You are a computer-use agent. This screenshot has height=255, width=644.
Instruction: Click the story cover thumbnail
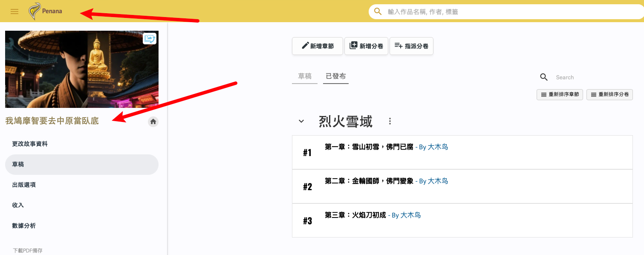[x=82, y=69]
